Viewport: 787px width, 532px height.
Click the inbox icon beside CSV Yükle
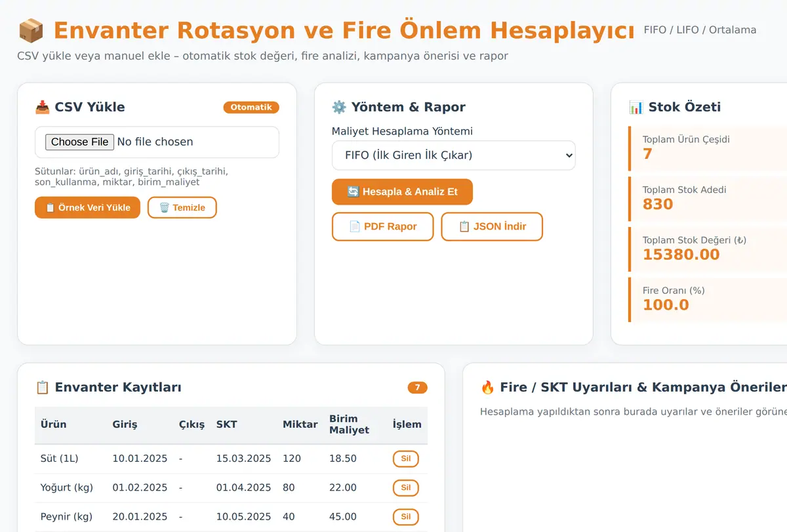point(42,107)
